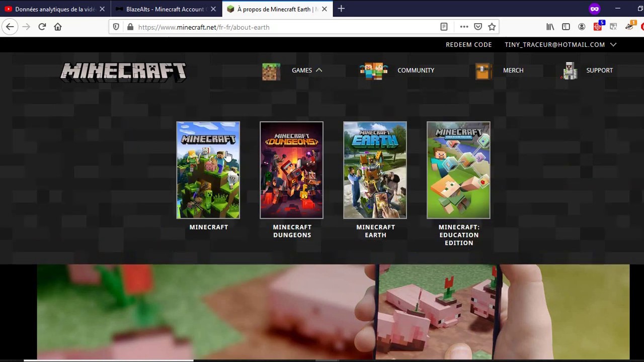Screen dimensions: 644x362
Task: Open the Firefox library icon
Action: pos(550,27)
